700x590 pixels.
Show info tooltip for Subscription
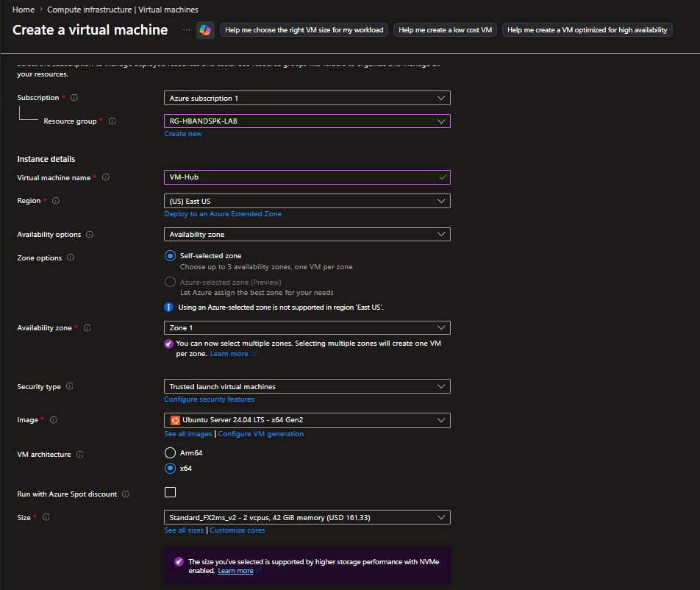pyautogui.click(x=74, y=97)
